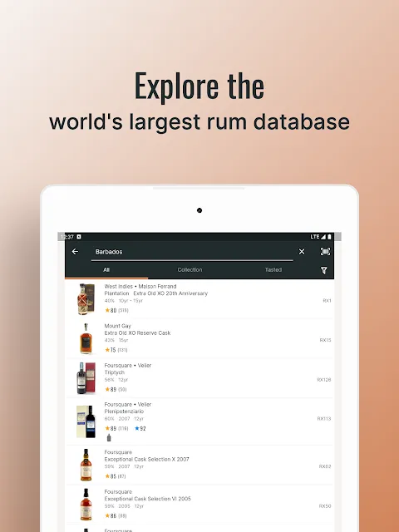399x532 pixels.
Task: Open Exceptional Cask Selection VI 2005 entry
Action: 199,505
